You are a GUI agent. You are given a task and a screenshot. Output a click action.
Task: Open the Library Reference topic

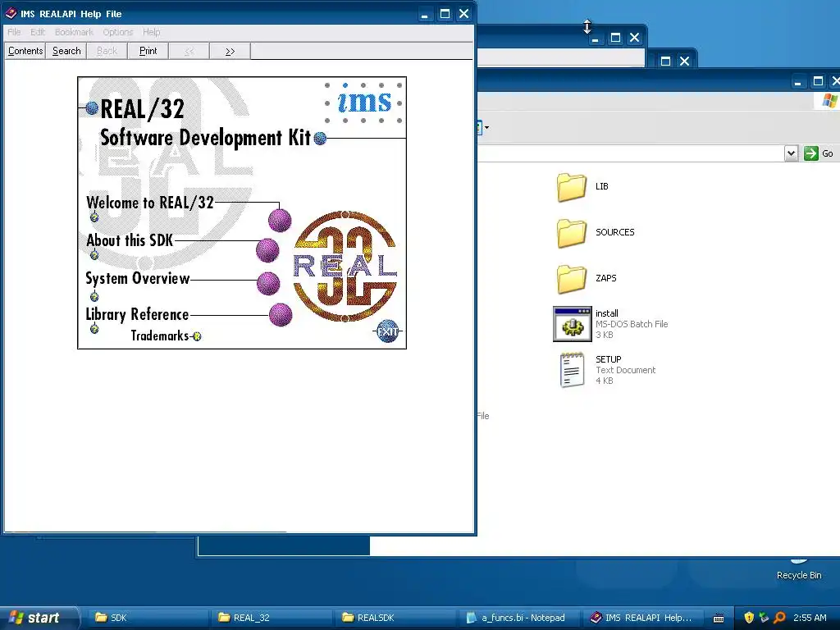(x=137, y=314)
